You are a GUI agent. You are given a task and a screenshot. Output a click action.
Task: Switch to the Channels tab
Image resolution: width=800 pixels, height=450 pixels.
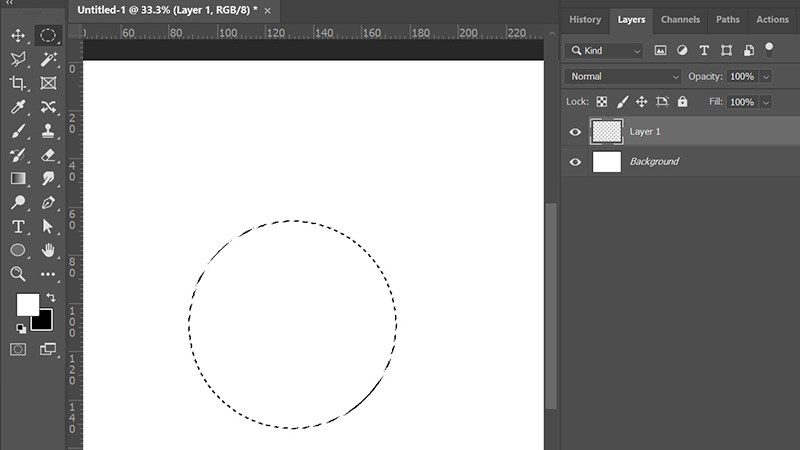[680, 20]
